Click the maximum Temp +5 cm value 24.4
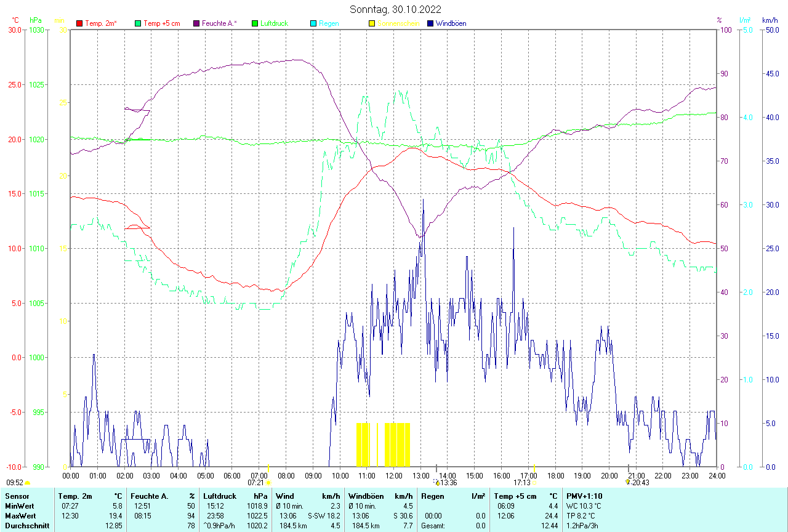Viewport: 788px width, 532px height. pyautogui.click(x=550, y=516)
